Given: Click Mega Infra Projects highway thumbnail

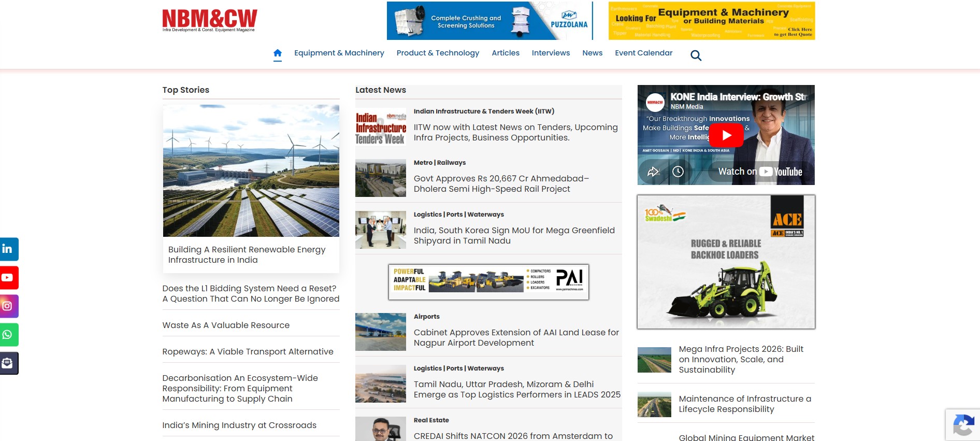Looking at the screenshot, I should tap(654, 360).
